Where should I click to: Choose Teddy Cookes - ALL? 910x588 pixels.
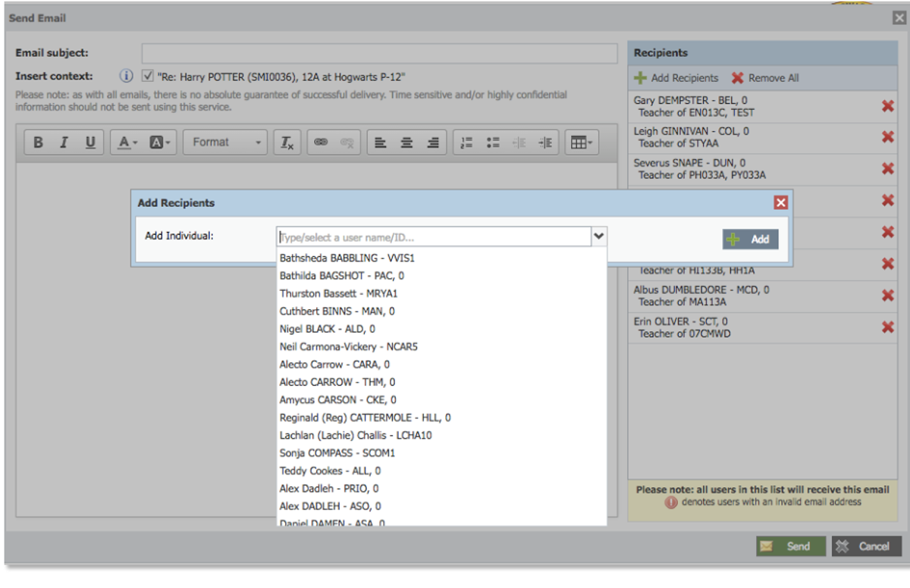coord(441,471)
